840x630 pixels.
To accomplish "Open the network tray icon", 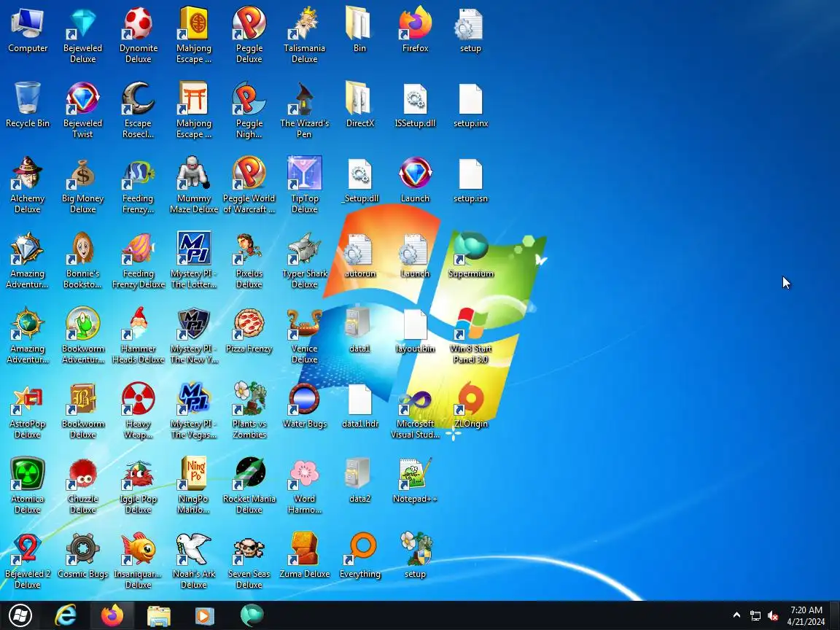I will (755, 616).
